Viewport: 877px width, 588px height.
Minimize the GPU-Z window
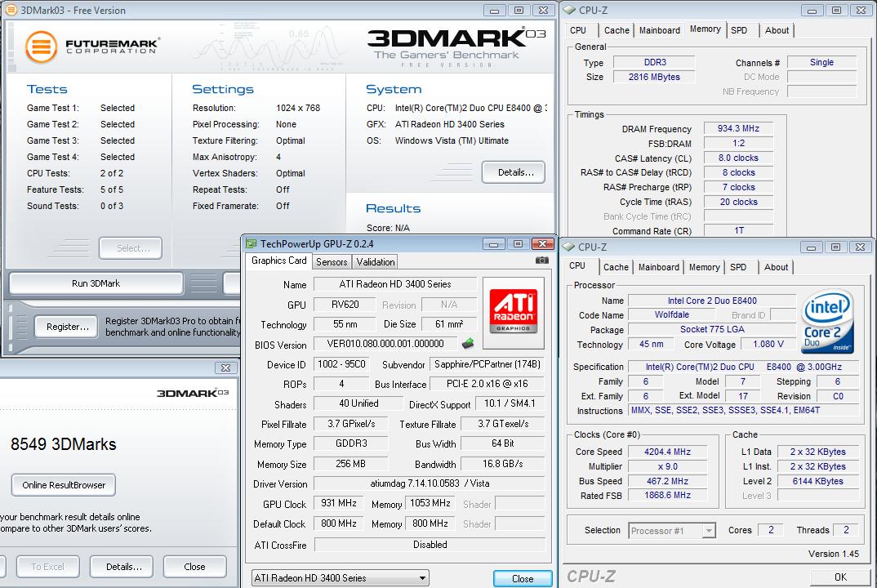pyautogui.click(x=492, y=244)
